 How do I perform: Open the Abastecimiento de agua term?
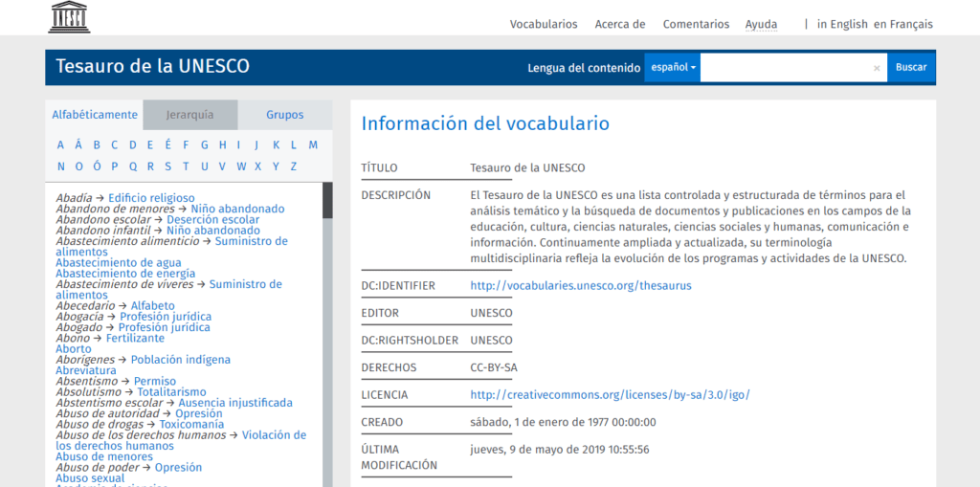coord(118,263)
